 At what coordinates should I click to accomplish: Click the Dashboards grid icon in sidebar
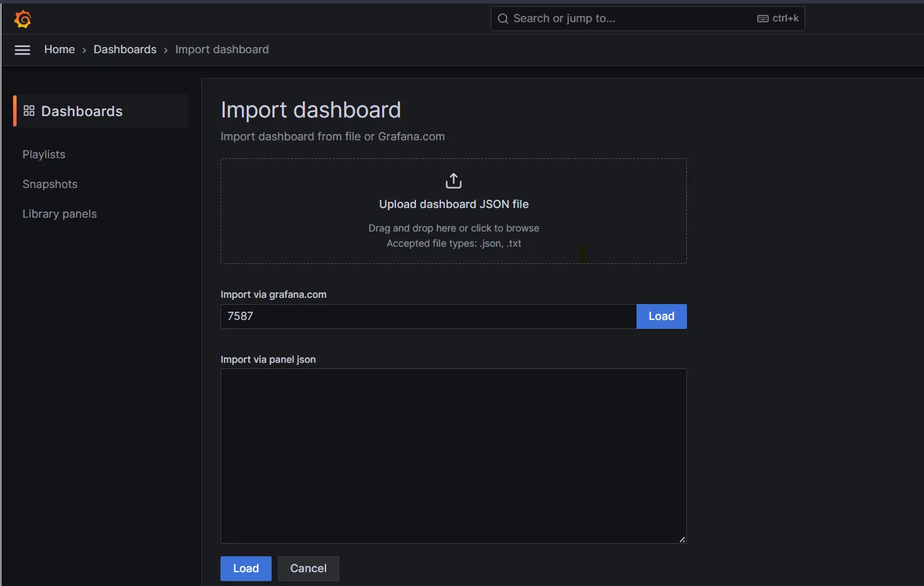click(x=29, y=111)
